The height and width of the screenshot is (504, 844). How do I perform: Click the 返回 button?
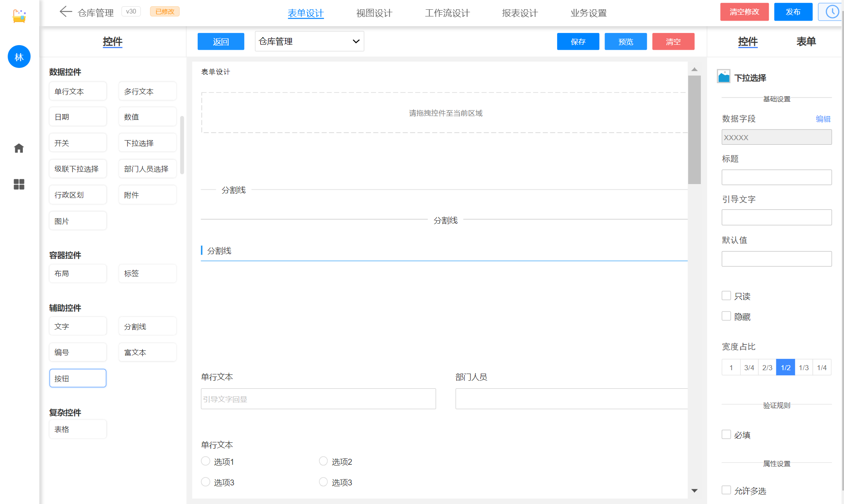[221, 41]
